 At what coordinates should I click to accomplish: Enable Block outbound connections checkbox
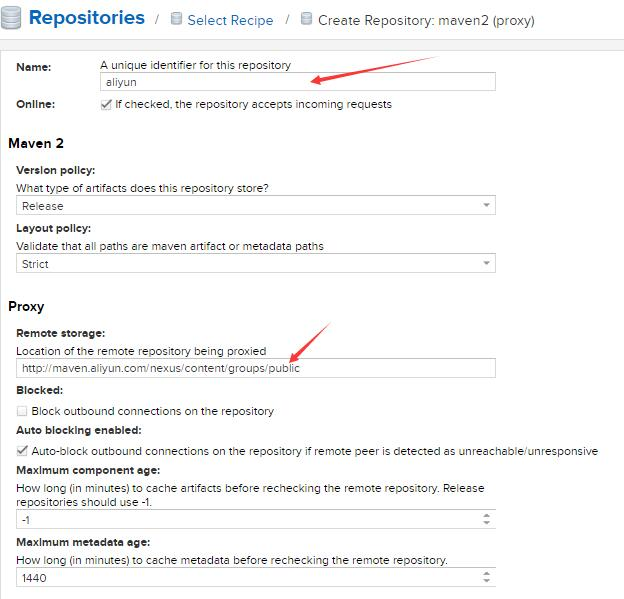click(22, 411)
